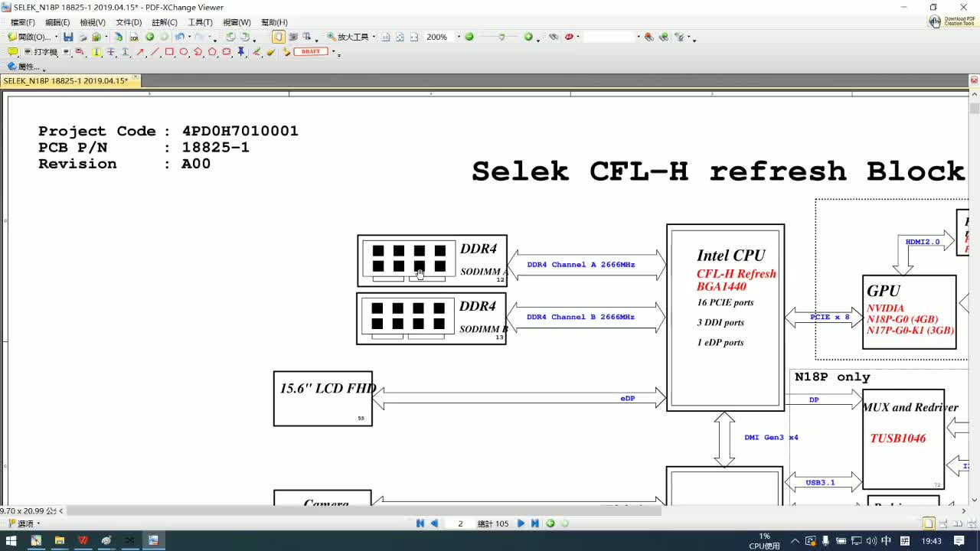This screenshot has width=980, height=551.
Task: Click the search text input field
Action: pos(610,37)
